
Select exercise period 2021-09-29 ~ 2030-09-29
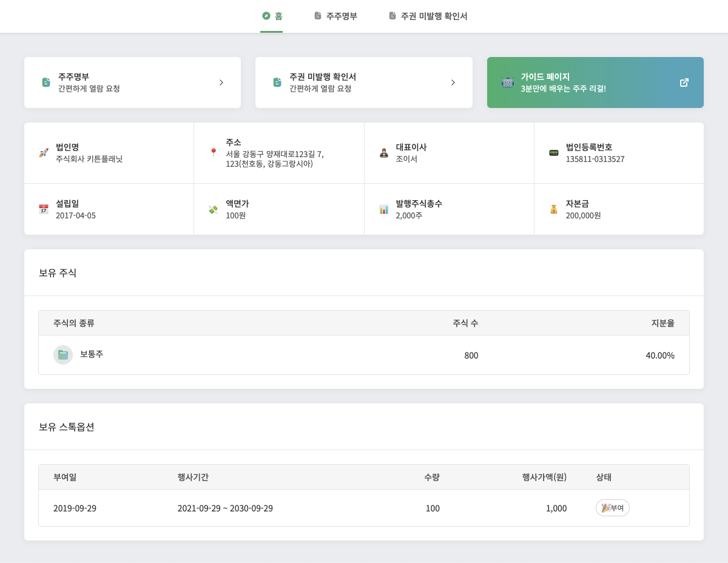click(225, 508)
